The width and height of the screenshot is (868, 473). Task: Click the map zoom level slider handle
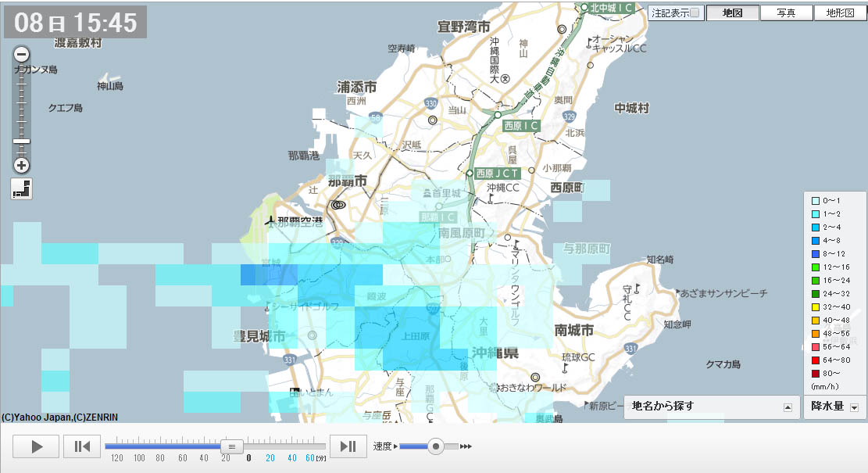(x=22, y=141)
